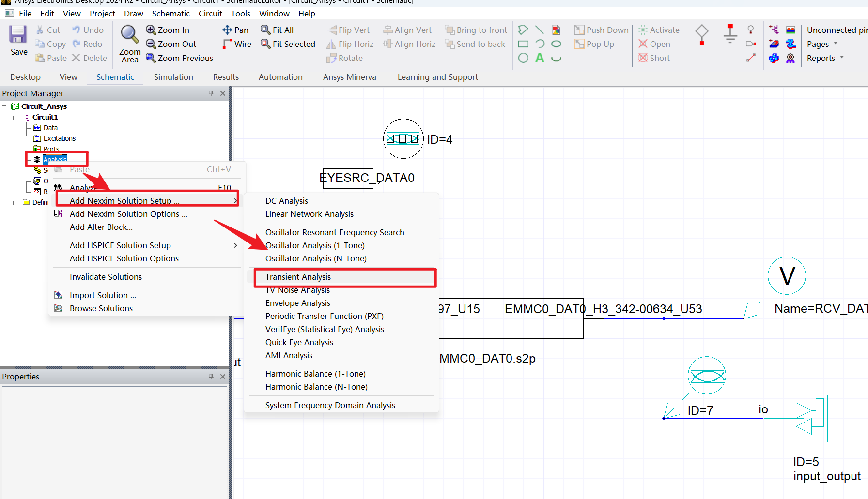Image resolution: width=868 pixels, height=499 pixels.
Task: Select the arc drawing tool
Action: (x=540, y=44)
